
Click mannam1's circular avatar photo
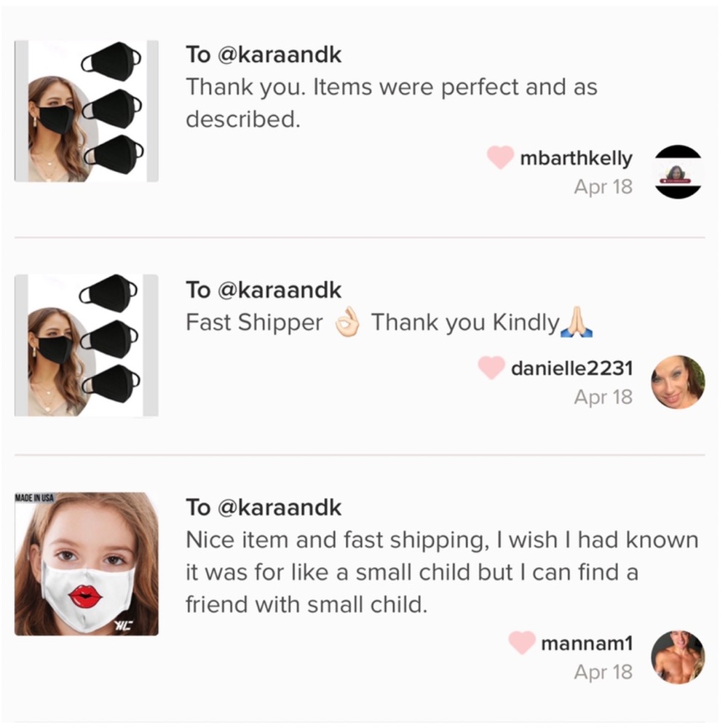[678, 657]
